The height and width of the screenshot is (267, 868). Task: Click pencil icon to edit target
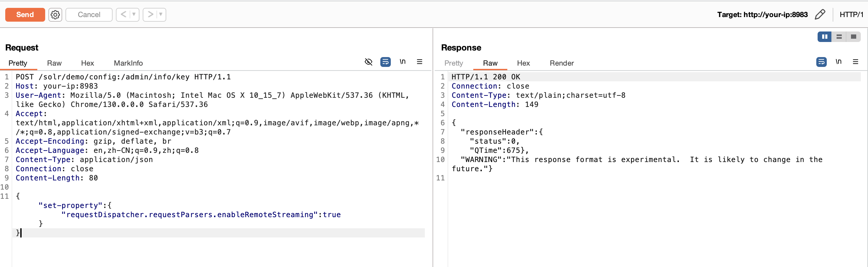820,14
